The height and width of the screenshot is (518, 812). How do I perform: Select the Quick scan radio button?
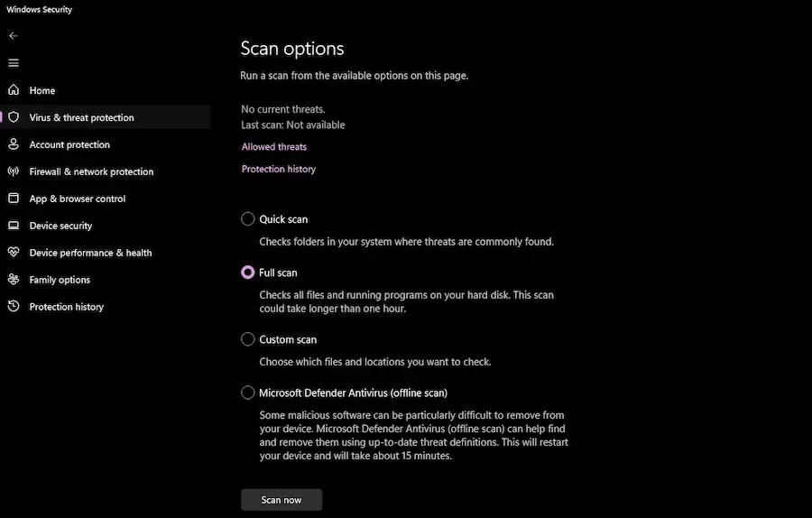[x=248, y=218]
